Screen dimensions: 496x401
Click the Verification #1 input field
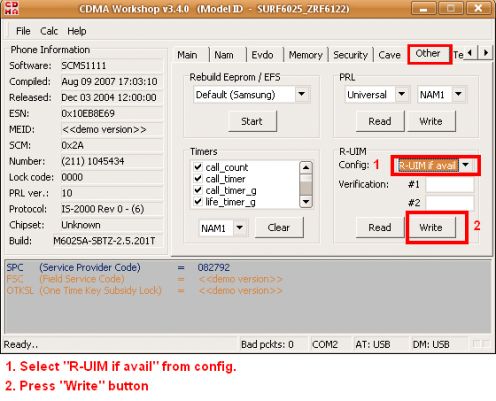pyautogui.click(x=449, y=184)
